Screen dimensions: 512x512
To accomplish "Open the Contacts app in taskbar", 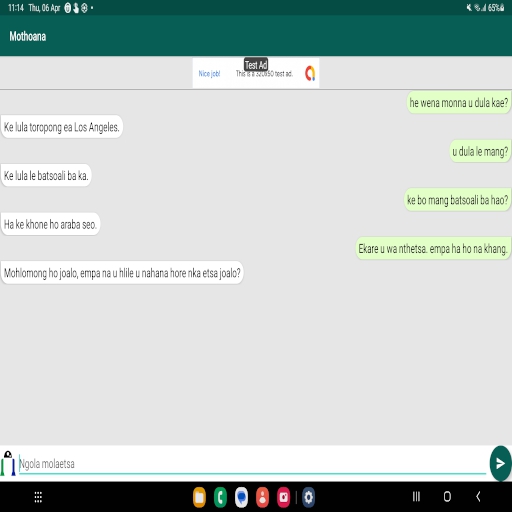I will click(262, 497).
